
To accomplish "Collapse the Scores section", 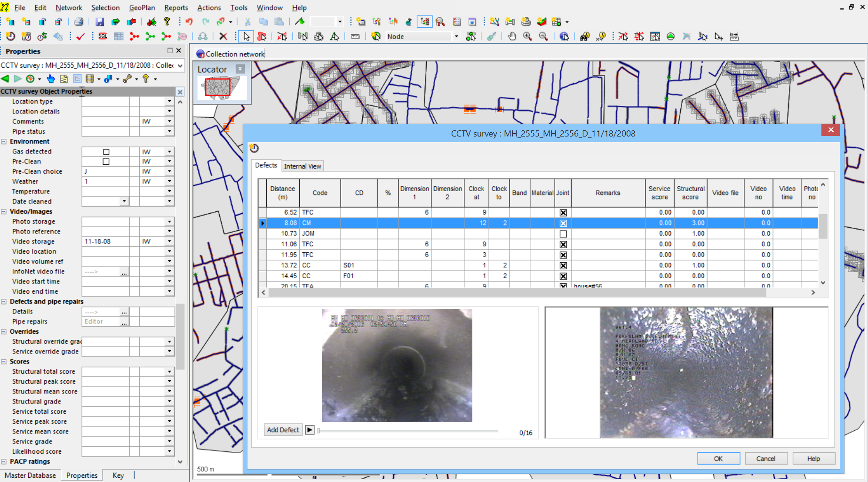I will click(4, 361).
